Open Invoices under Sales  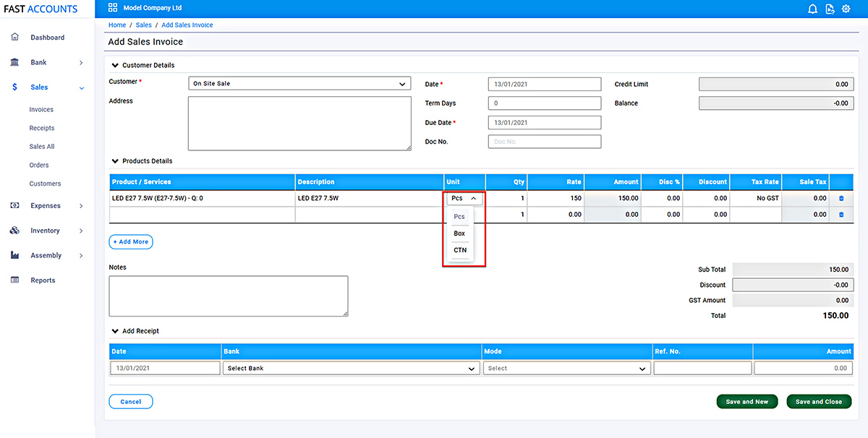[x=41, y=110]
